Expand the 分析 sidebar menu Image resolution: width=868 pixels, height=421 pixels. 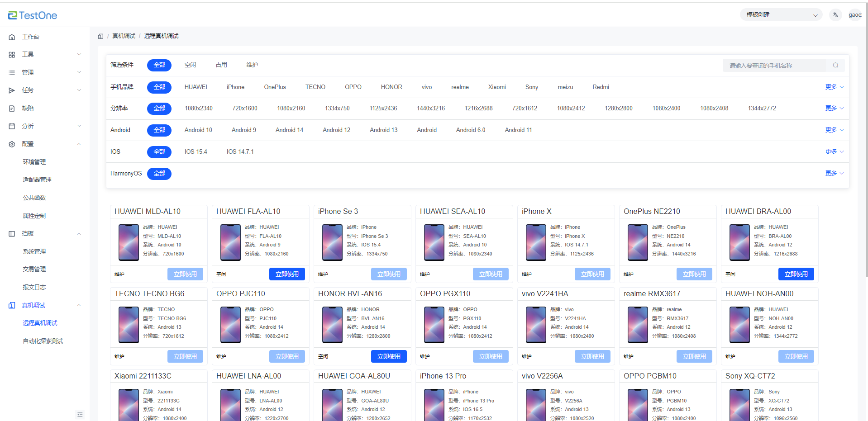click(x=79, y=126)
